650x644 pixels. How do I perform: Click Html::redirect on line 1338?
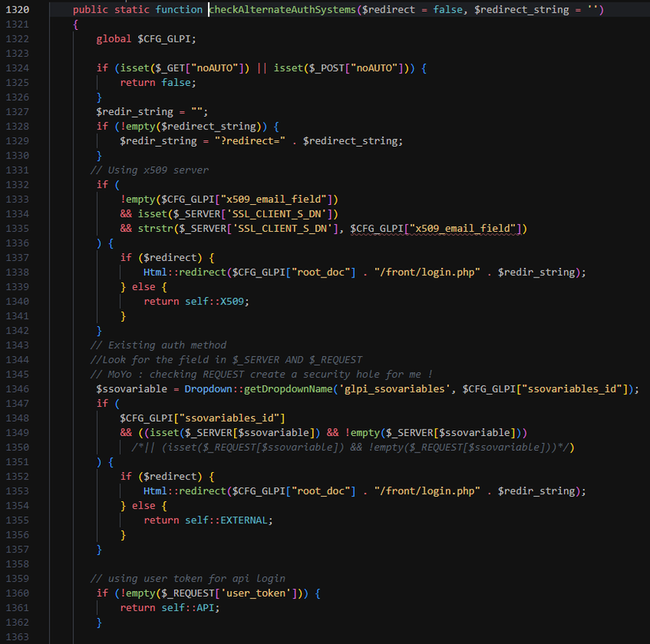(x=184, y=272)
